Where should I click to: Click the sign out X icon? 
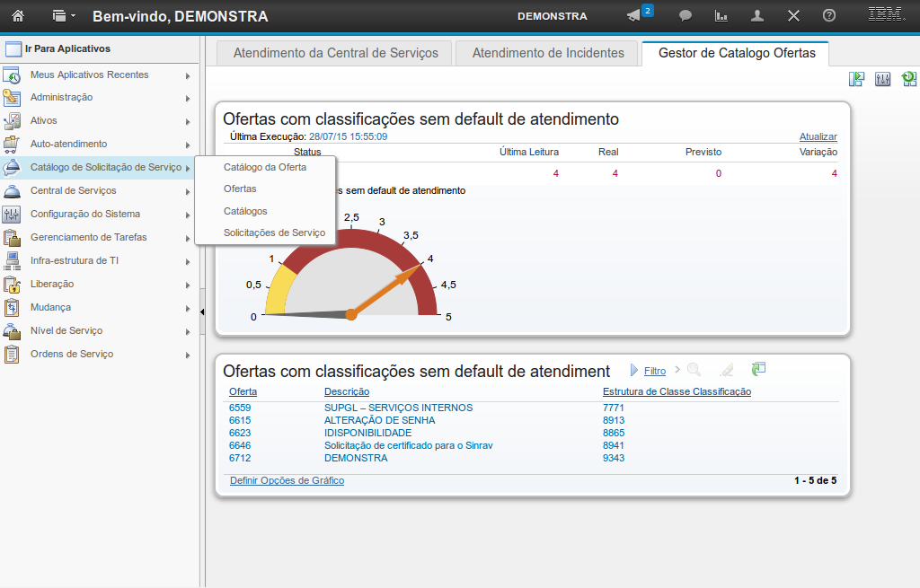[x=793, y=15]
